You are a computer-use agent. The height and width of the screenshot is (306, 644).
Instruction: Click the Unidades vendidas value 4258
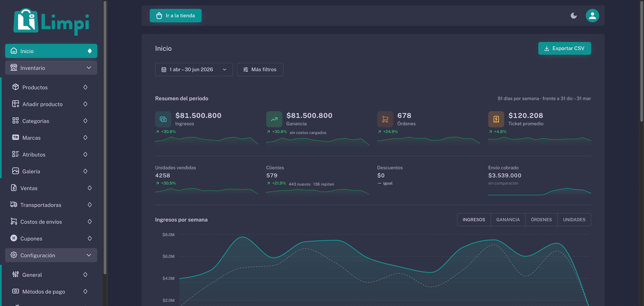point(163,175)
